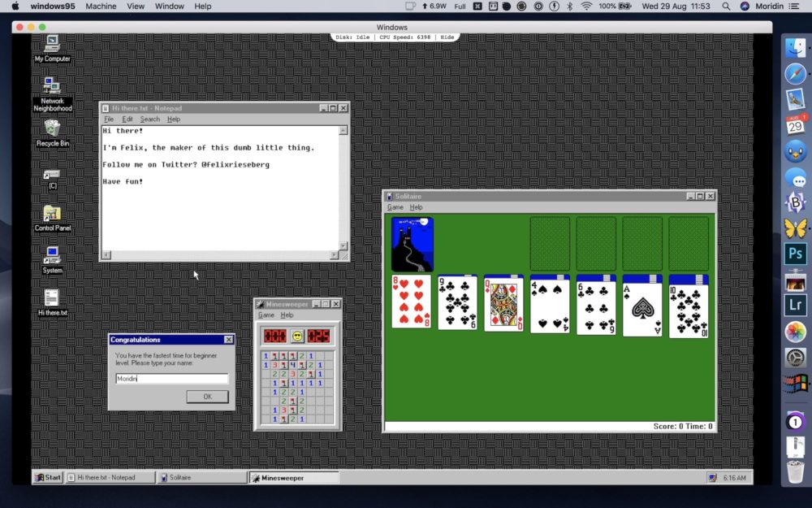Click the Minesweeper smiley face reset button
812x508 pixels.
(296, 336)
